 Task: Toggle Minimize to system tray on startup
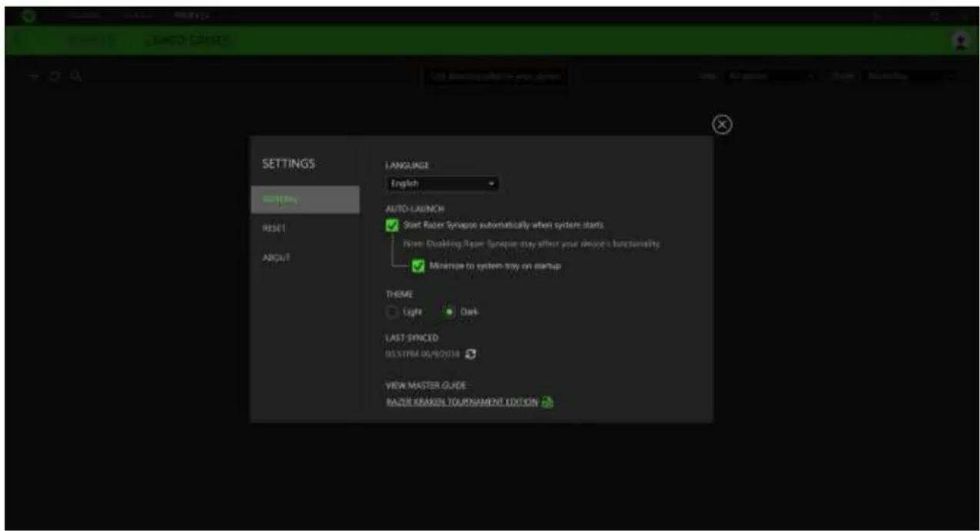pos(418,265)
